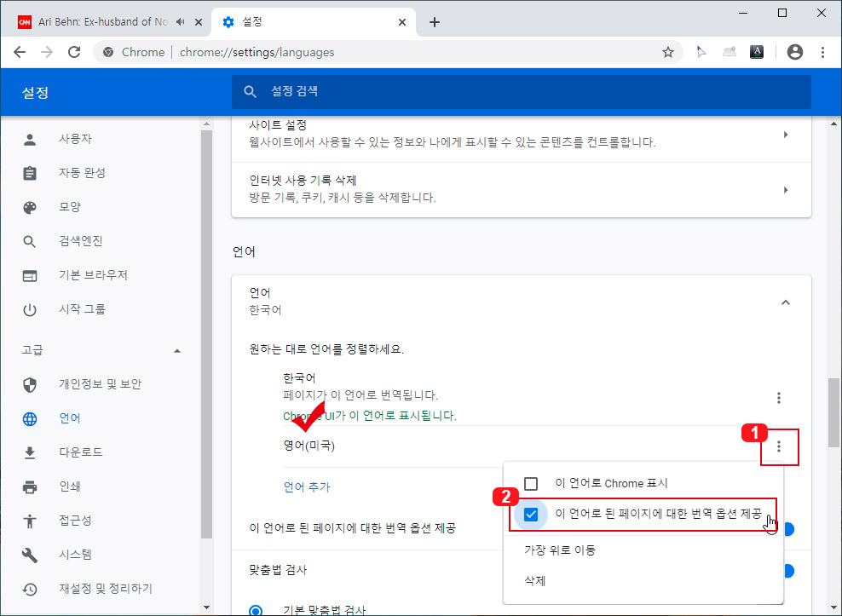842x616 pixels.
Task: Click the 언어 추가 link
Action: [306, 486]
